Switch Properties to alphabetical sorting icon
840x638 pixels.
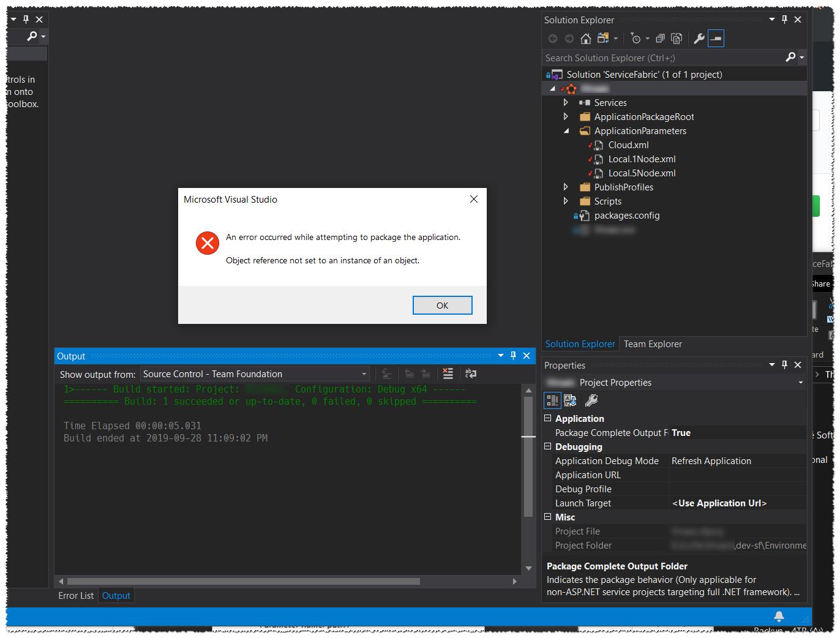[x=570, y=400]
